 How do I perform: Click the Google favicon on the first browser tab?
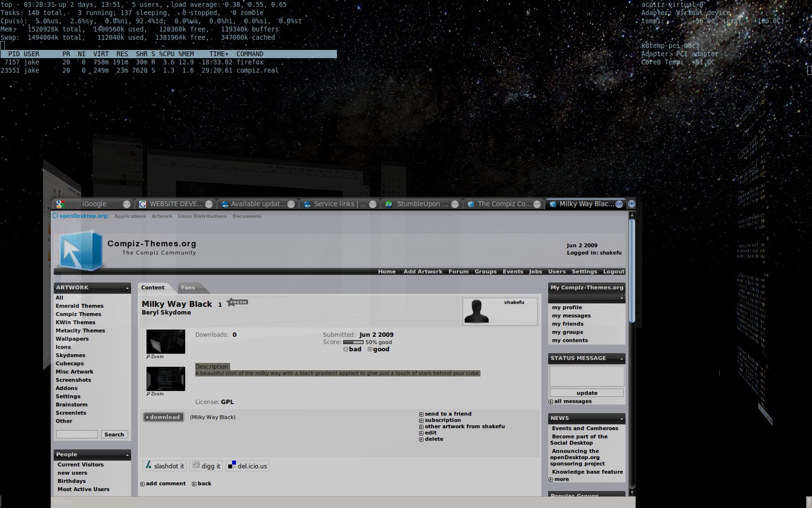tap(60, 204)
